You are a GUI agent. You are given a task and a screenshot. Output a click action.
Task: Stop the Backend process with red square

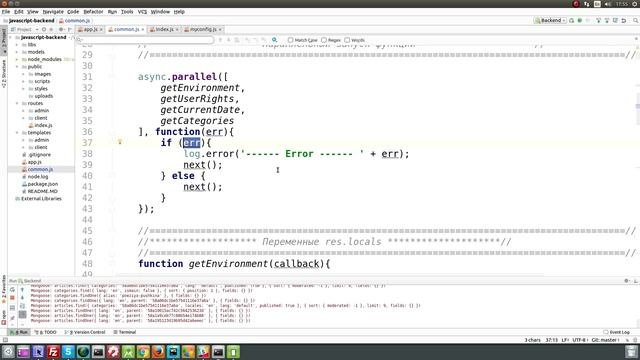(12, 298)
